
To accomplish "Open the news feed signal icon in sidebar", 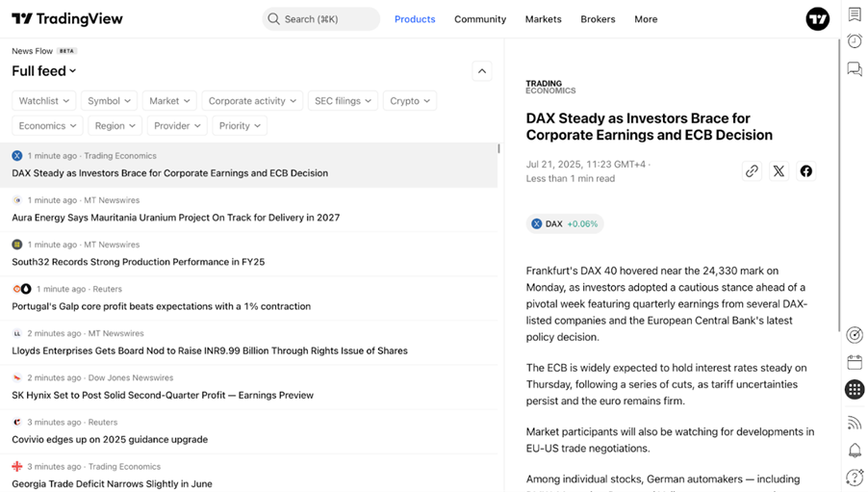I will [x=855, y=423].
